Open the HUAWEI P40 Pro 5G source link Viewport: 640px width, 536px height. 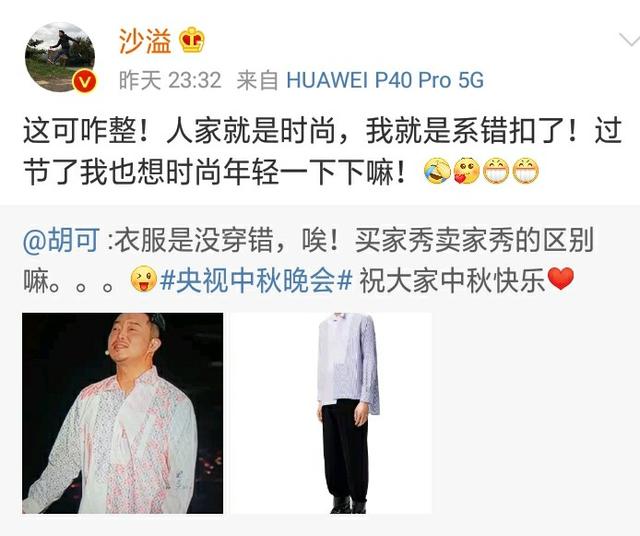click(385, 80)
